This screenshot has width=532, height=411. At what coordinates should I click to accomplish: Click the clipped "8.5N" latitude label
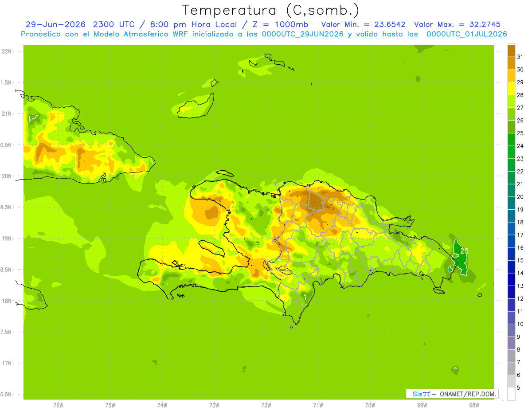pyautogui.click(x=6, y=270)
